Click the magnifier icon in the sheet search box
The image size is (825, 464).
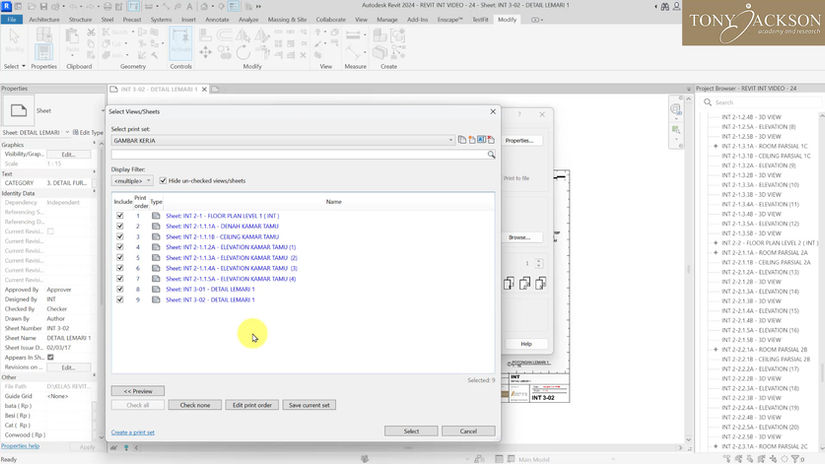coord(491,155)
